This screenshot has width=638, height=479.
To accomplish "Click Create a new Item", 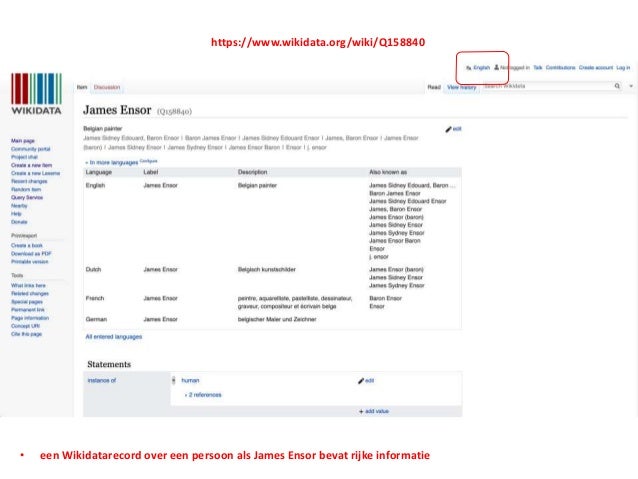I will click(x=31, y=165).
